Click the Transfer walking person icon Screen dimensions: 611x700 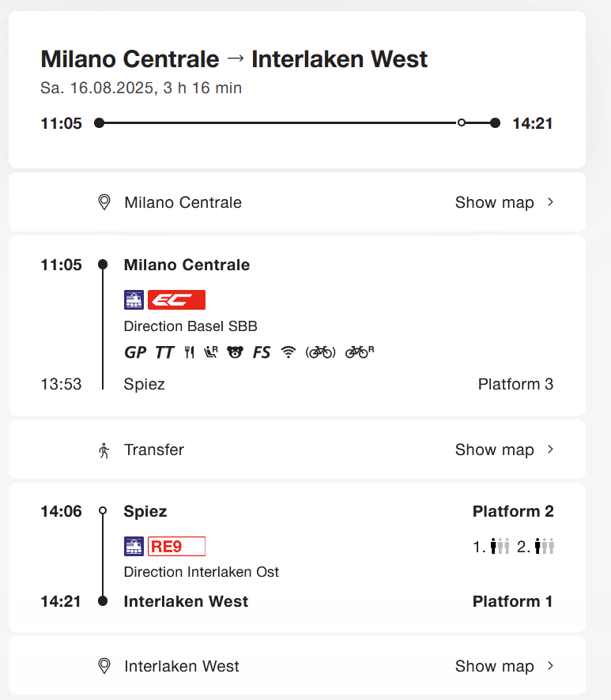coord(104,450)
